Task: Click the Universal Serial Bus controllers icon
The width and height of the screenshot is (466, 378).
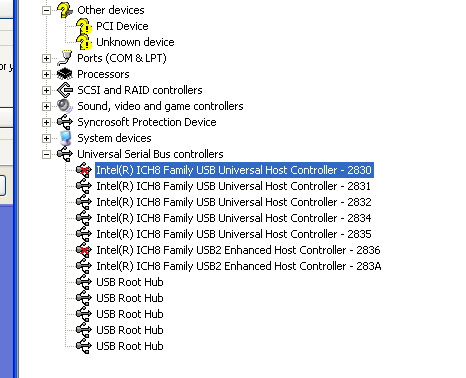Action: point(65,154)
